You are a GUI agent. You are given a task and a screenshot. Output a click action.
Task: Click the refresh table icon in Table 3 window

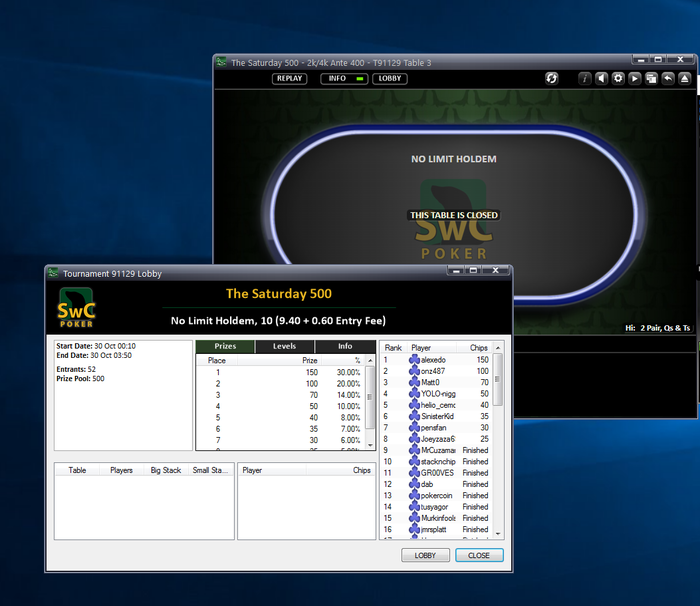click(551, 79)
